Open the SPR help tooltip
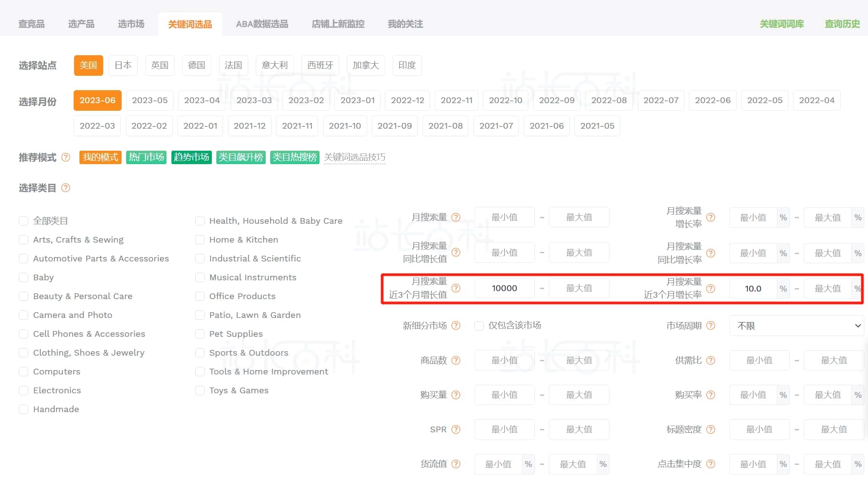868x479 pixels. (456, 429)
